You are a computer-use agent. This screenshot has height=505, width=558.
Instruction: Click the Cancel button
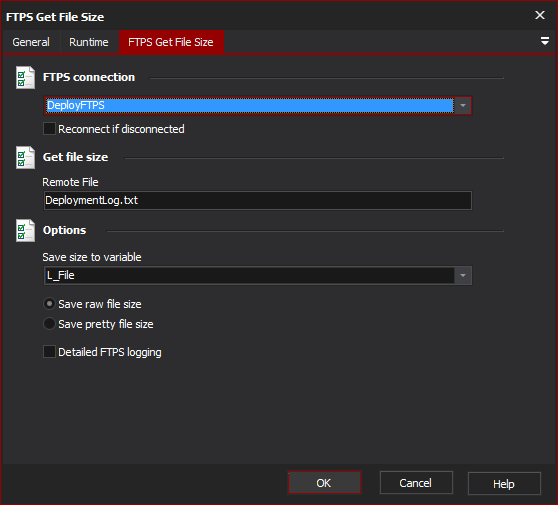pyautogui.click(x=416, y=483)
